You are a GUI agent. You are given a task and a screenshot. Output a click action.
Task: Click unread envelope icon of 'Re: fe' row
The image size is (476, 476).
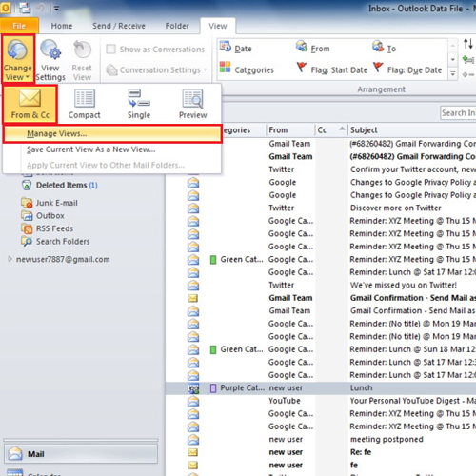193,452
